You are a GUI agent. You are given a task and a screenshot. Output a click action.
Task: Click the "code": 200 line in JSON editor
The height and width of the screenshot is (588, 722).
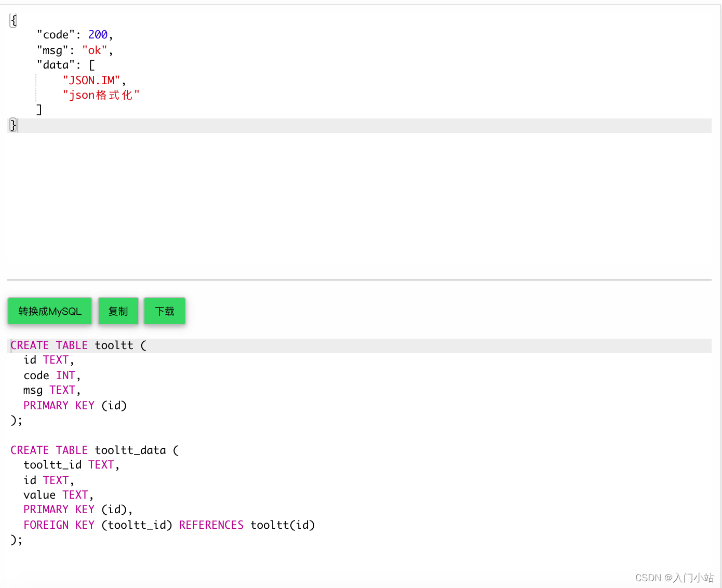point(75,35)
